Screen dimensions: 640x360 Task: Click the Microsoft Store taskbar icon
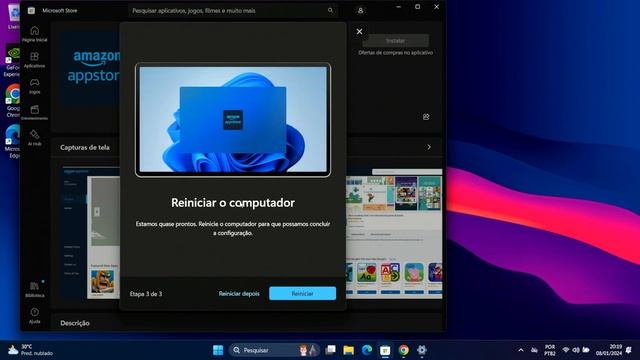[x=385, y=350]
